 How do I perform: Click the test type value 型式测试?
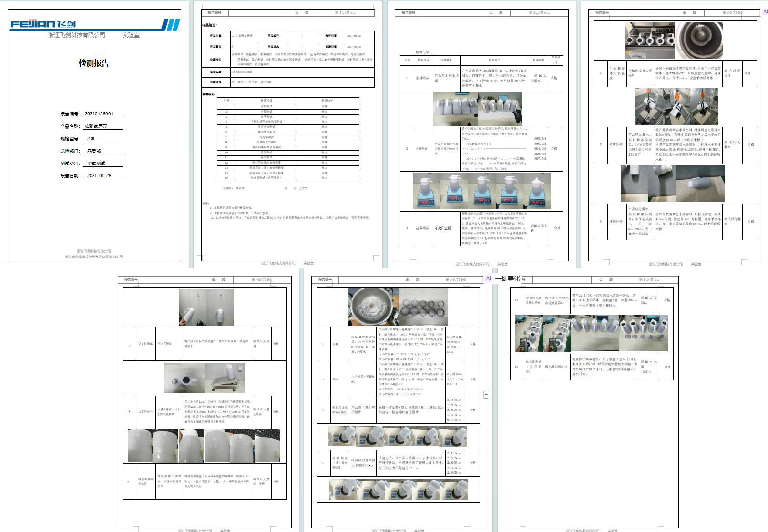[96, 164]
